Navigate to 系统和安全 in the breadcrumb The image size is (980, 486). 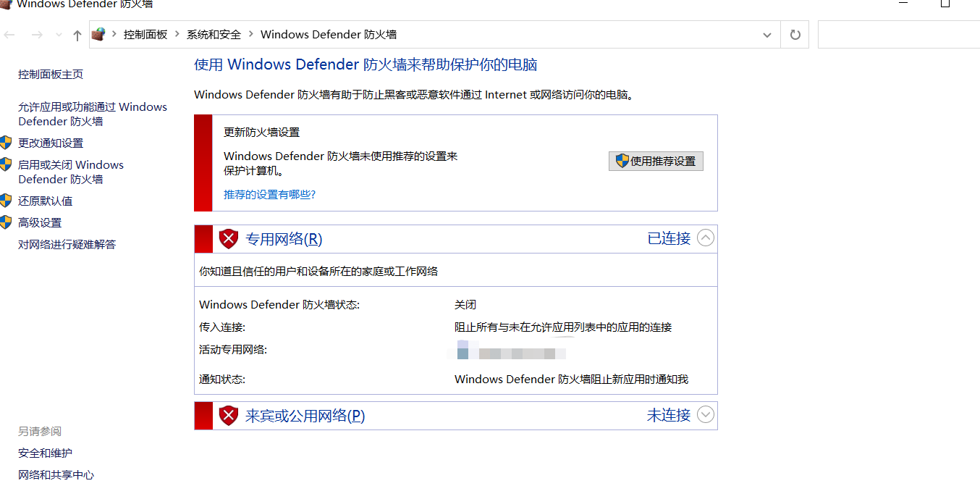pyautogui.click(x=213, y=34)
